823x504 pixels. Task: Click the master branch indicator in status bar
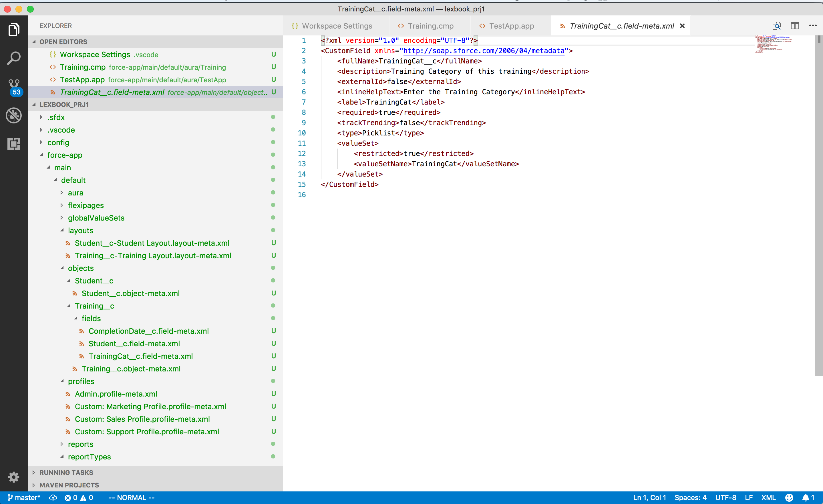[x=24, y=498]
